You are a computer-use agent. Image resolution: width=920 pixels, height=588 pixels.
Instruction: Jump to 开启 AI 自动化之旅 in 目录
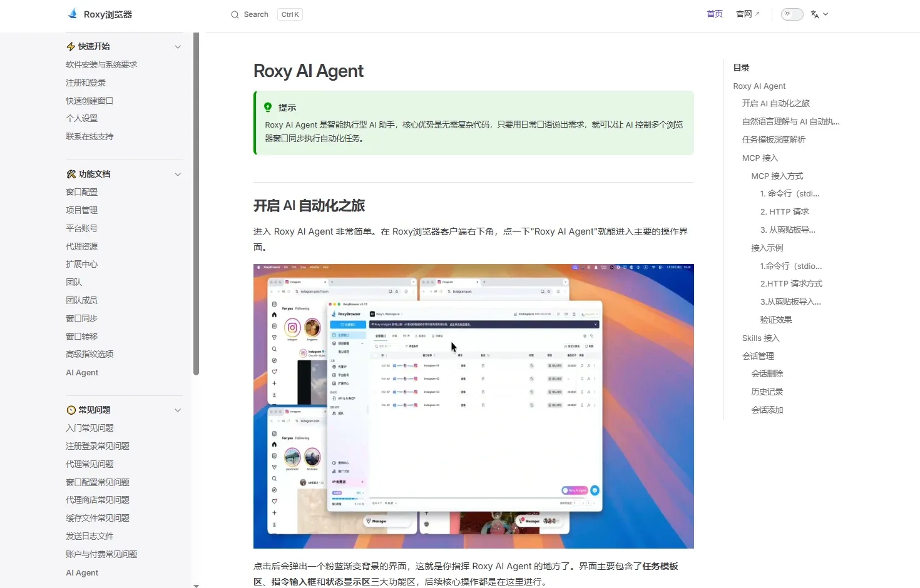776,103
